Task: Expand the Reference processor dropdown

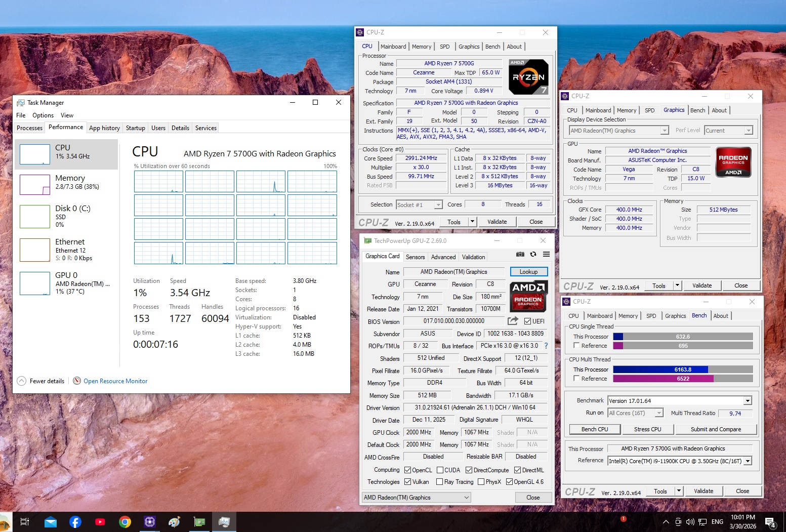Action: point(748,461)
